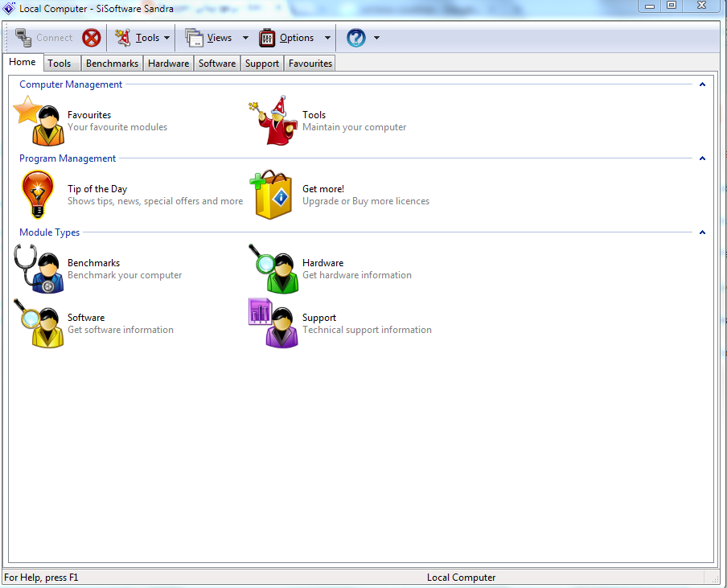Switch to the Software tab
Viewport: 727px width, 588px height.
point(217,64)
